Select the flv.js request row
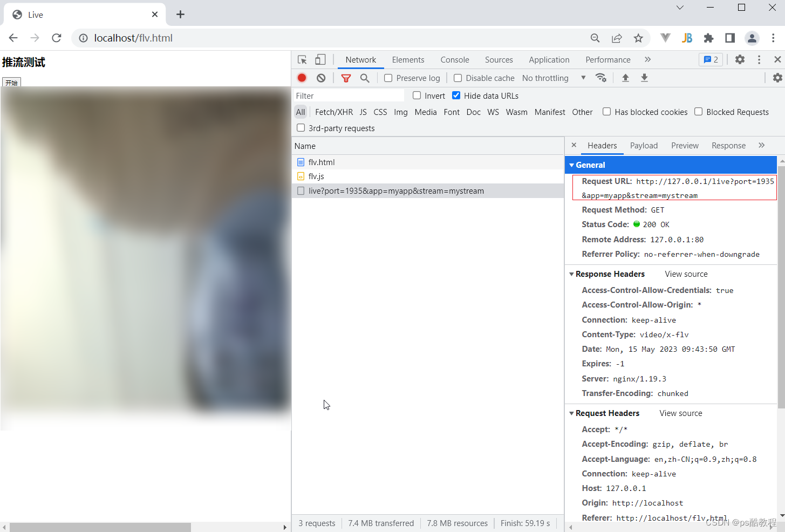The image size is (785, 532). click(x=428, y=176)
